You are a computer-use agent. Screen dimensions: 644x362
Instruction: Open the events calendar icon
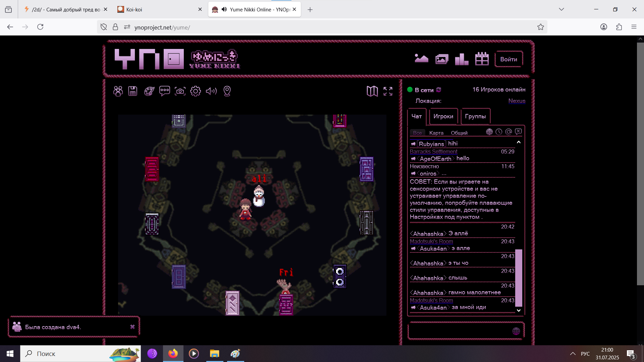click(482, 59)
